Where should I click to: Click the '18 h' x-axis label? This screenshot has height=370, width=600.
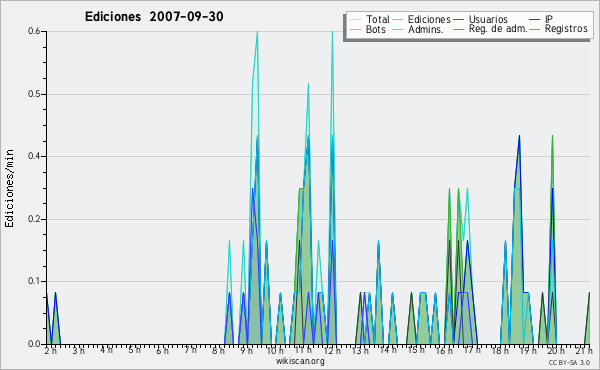point(500,350)
